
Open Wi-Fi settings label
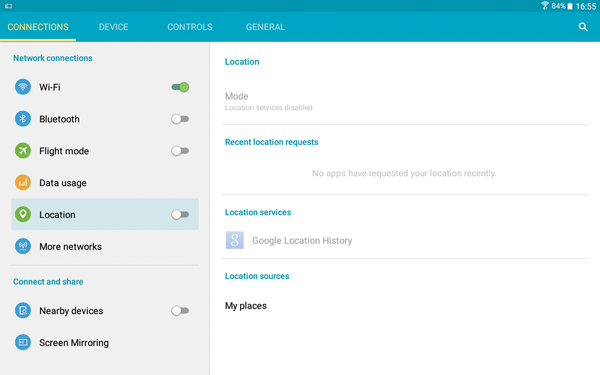(50, 87)
